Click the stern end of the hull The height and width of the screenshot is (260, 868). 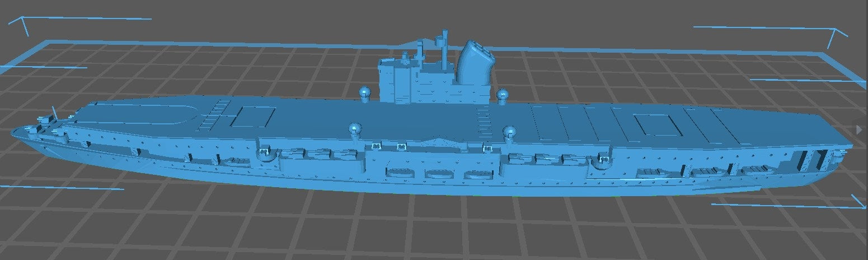click(x=839, y=158)
